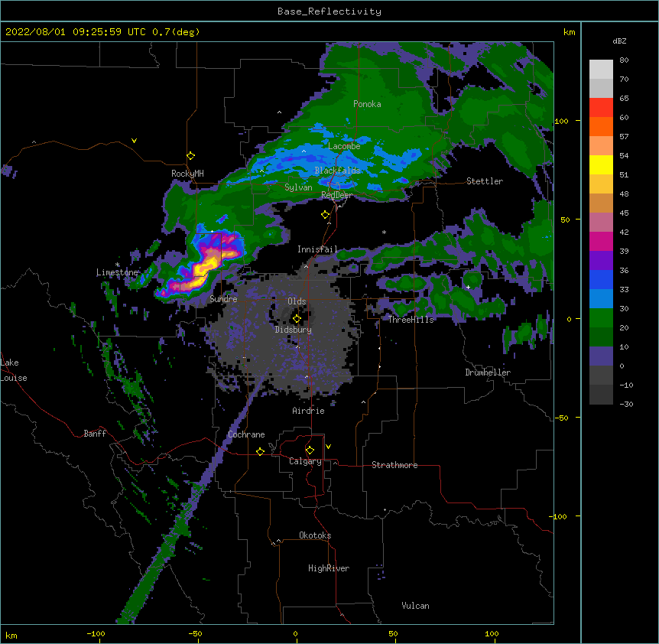Click the Ponoka city label
The image size is (659, 644).
367,104
